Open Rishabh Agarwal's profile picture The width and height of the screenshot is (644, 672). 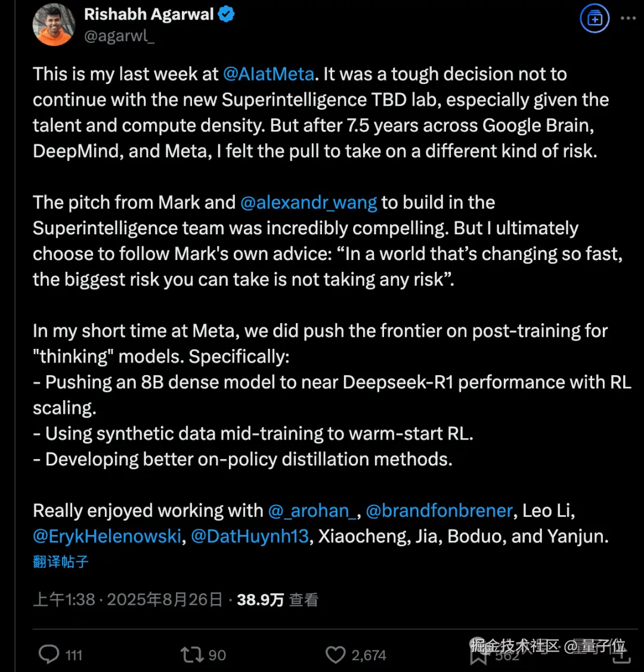click(x=54, y=24)
